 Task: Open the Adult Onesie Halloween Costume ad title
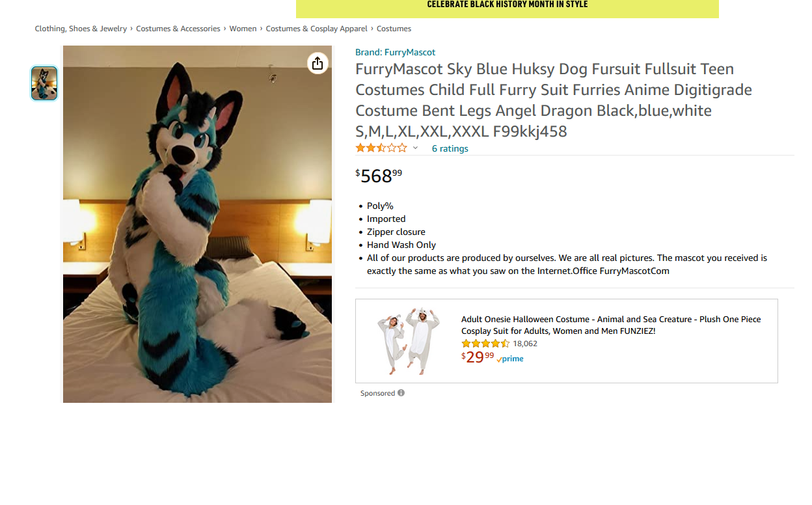[x=611, y=325]
